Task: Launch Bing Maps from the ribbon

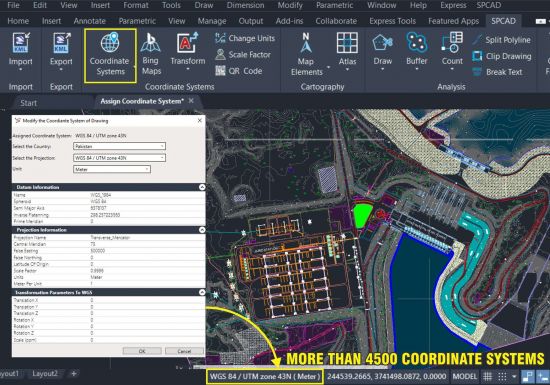Action: pyautogui.click(x=151, y=54)
